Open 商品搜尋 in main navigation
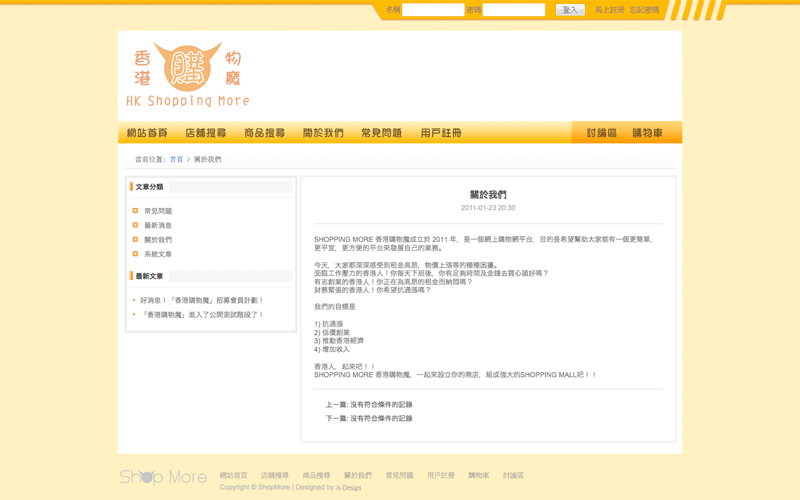Image resolution: width=800 pixels, height=500 pixels. (x=264, y=133)
